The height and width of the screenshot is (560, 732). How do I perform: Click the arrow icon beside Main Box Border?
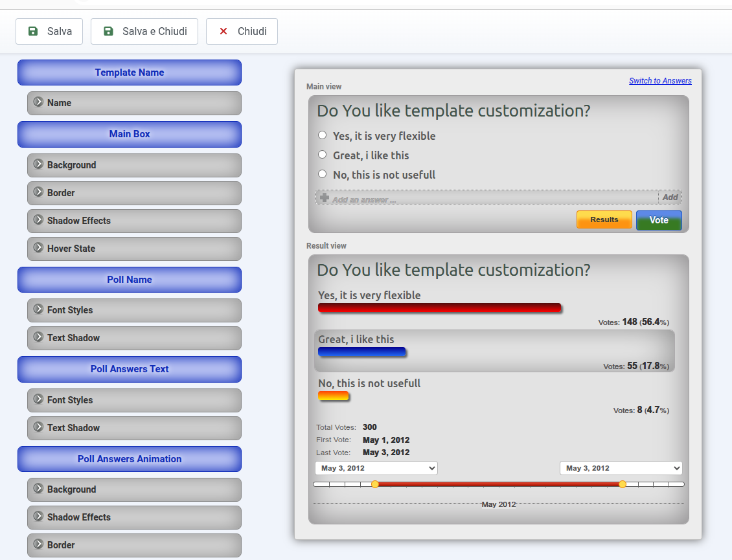pyautogui.click(x=38, y=192)
